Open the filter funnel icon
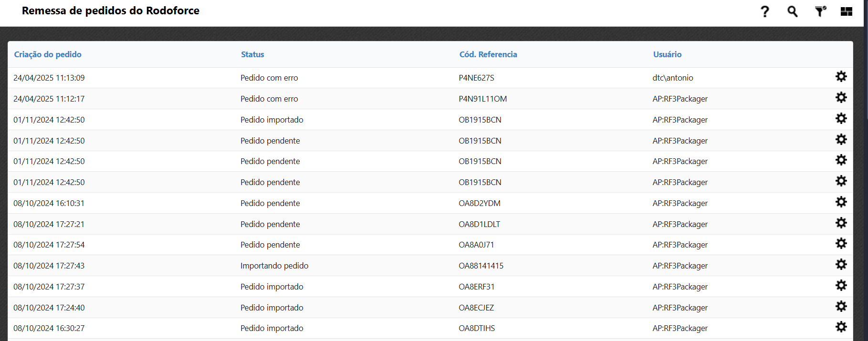Image resolution: width=868 pixels, height=341 pixels. 820,11
